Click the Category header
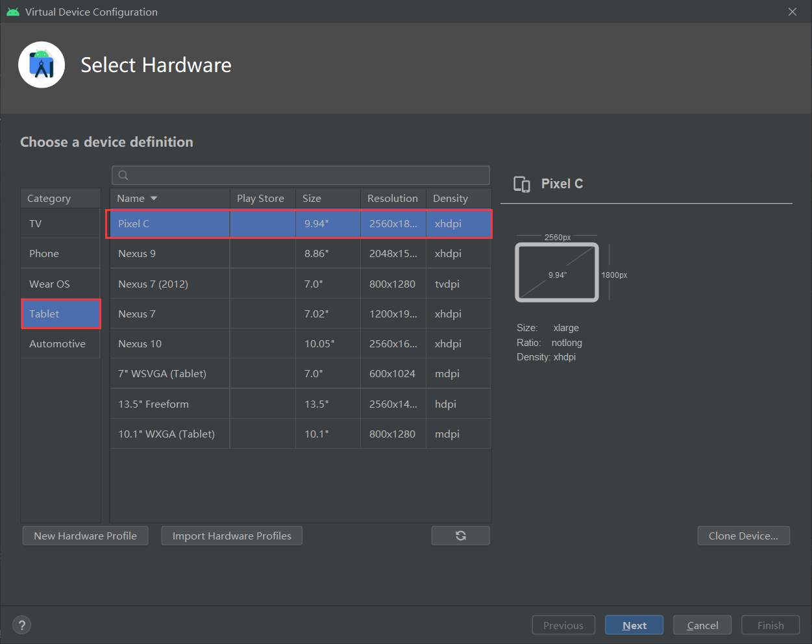Screen dimensions: 812x644 click(x=60, y=198)
